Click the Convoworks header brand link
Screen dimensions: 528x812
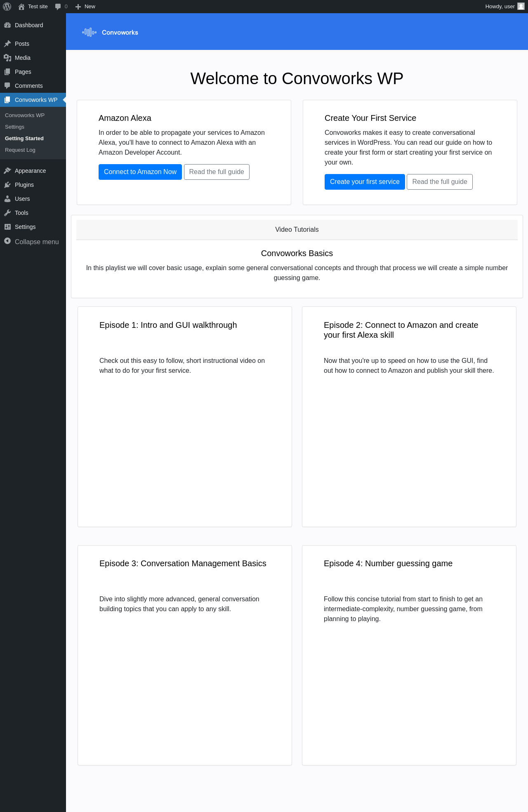click(110, 32)
